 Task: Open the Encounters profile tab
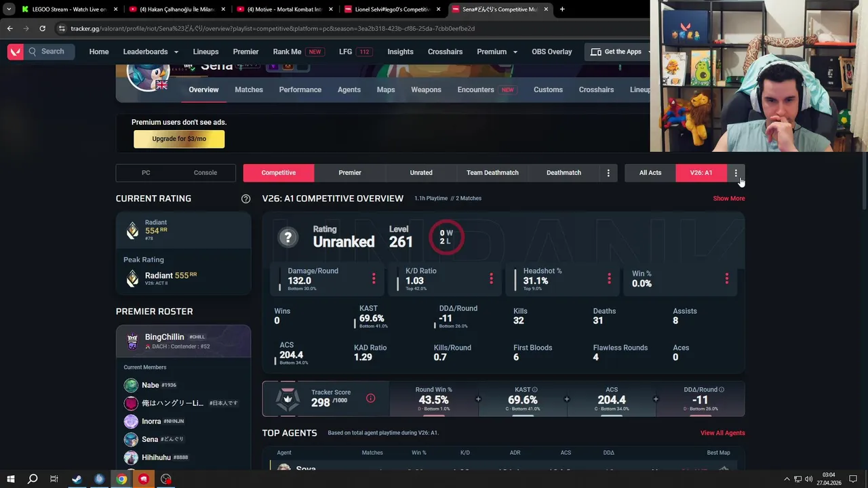(486, 89)
